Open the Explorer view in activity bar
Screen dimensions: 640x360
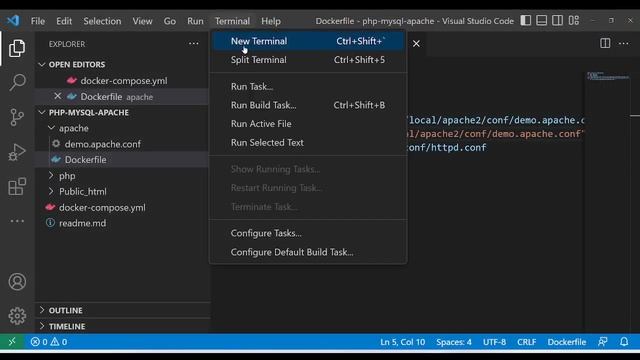[17, 48]
